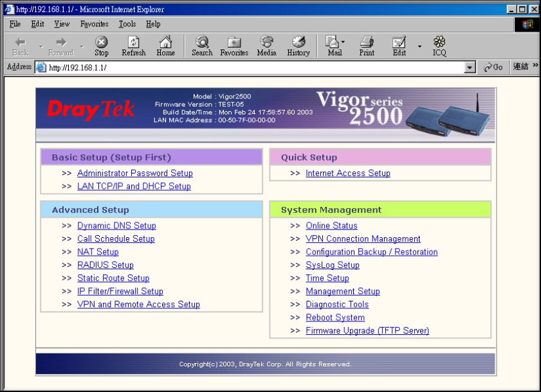541x392 pixels.
Task: Open the Help menu
Action: click(x=153, y=24)
